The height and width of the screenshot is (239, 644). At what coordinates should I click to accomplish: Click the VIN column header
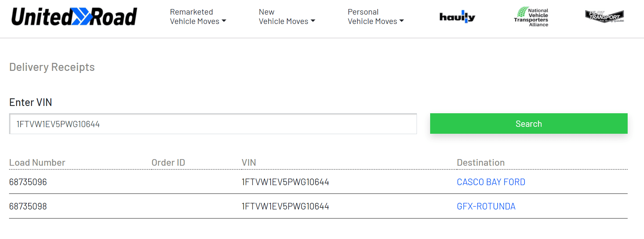coord(249,163)
